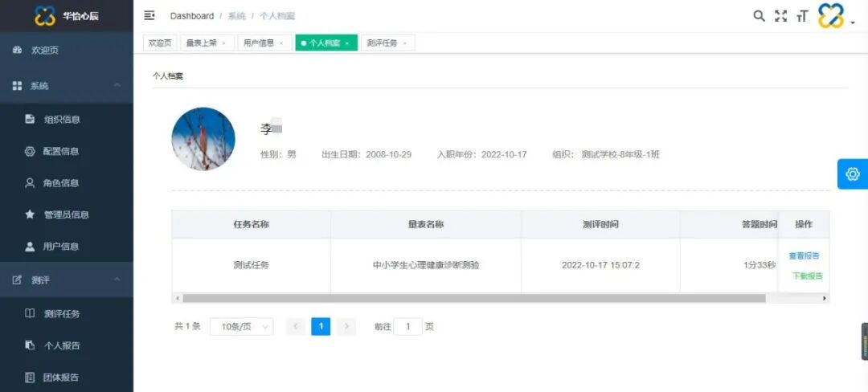
Task: Select the active 个人档案 tab
Action: tap(326, 43)
